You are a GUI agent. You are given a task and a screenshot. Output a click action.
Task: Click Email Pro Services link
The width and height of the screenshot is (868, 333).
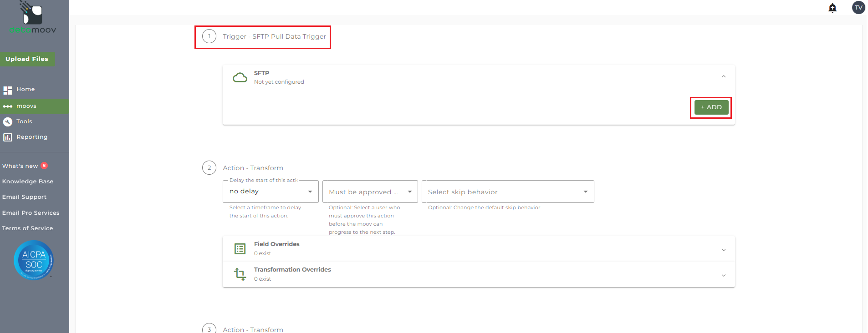(x=31, y=213)
